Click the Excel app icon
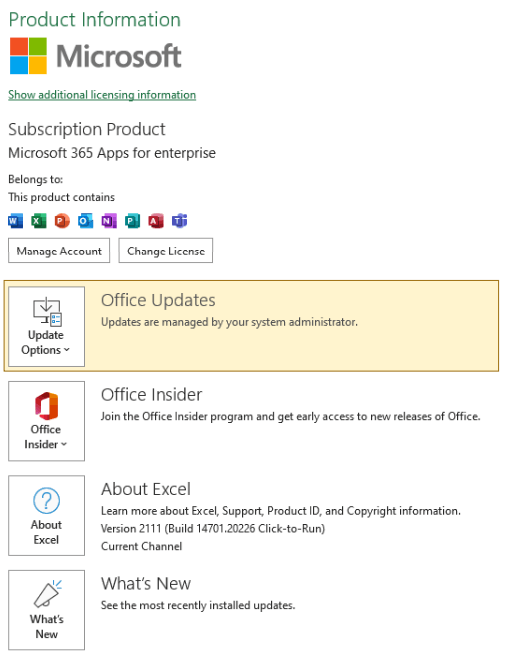505x656 pixels. 39,220
